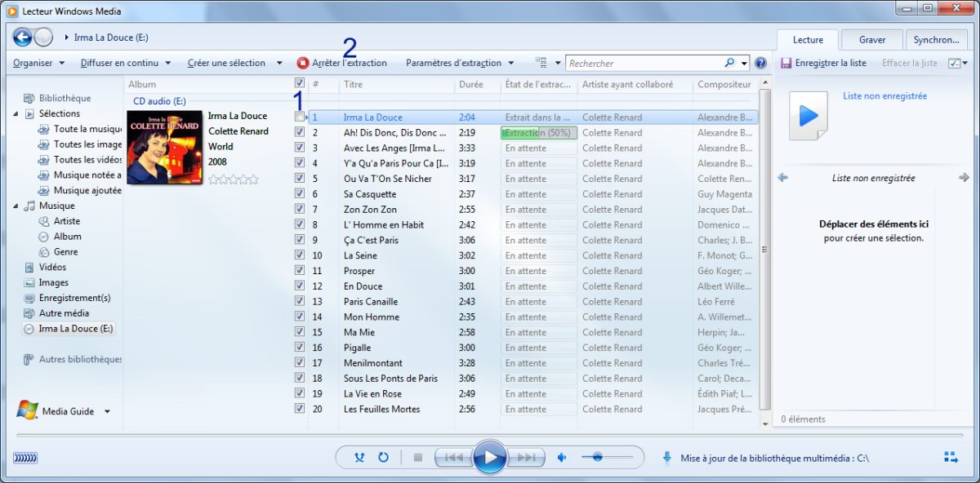Go to next list arrow
This screenshot has height=483, width=980.
pos(964,178)
